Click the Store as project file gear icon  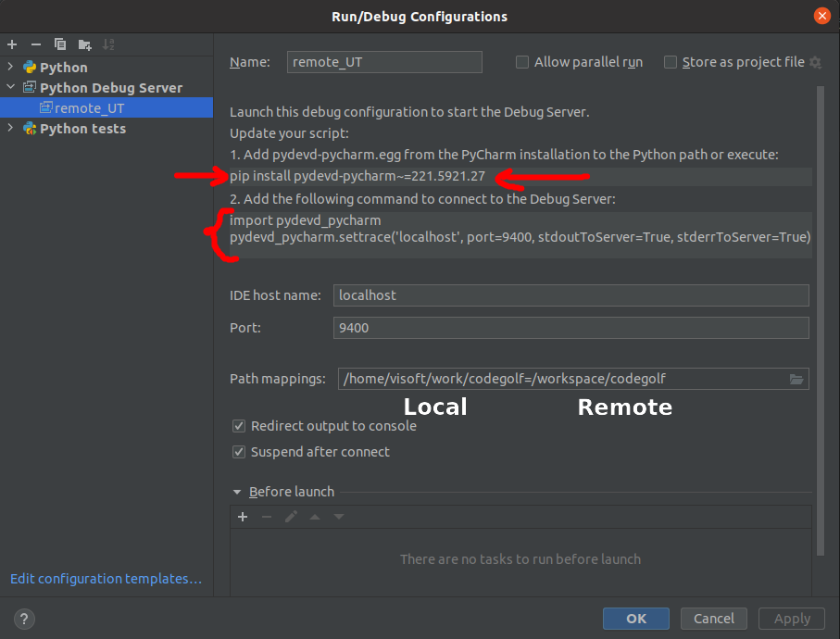(x=815, y=62)
